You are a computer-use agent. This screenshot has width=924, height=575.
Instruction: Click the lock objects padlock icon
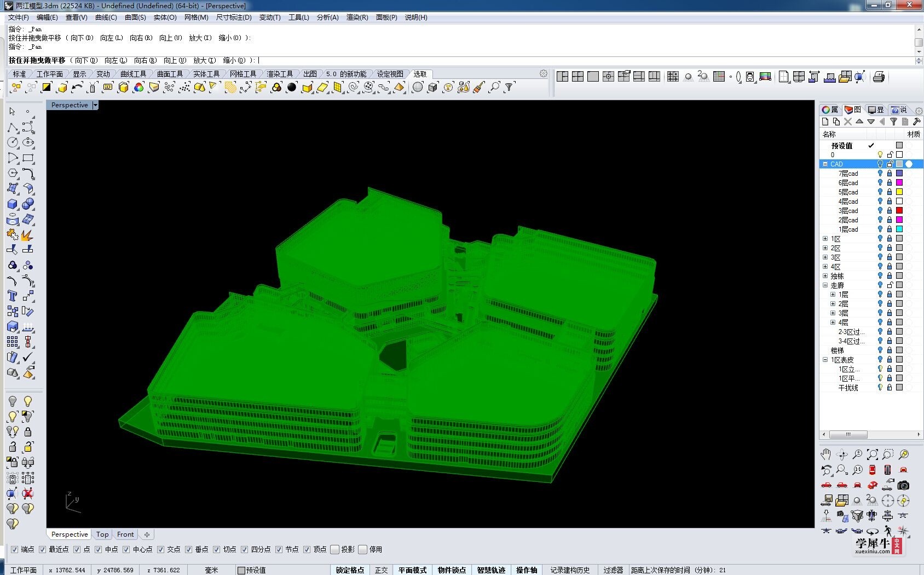tap(28, 432)
